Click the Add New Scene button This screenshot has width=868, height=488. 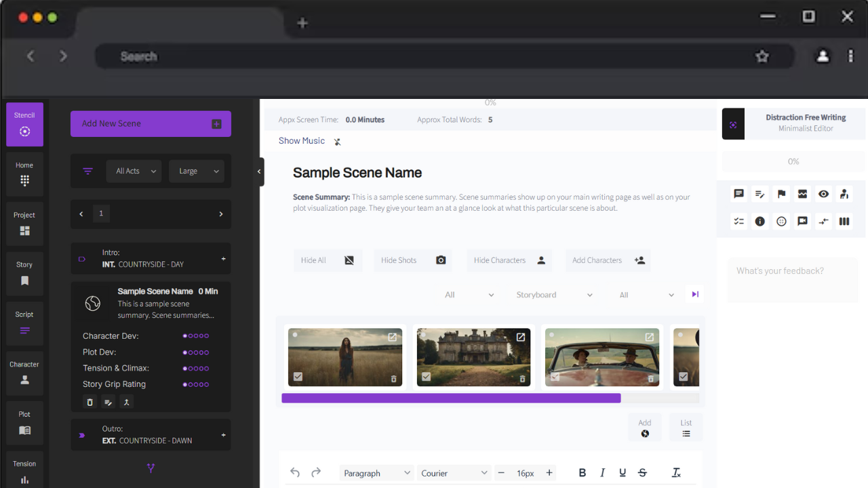(151, 124)
